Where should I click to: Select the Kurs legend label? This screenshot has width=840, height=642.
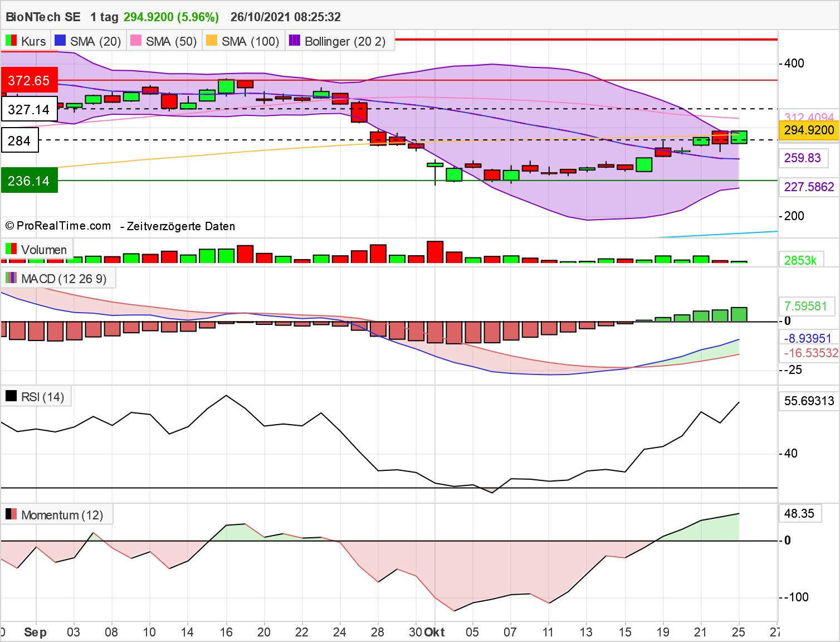click(33, 41)
